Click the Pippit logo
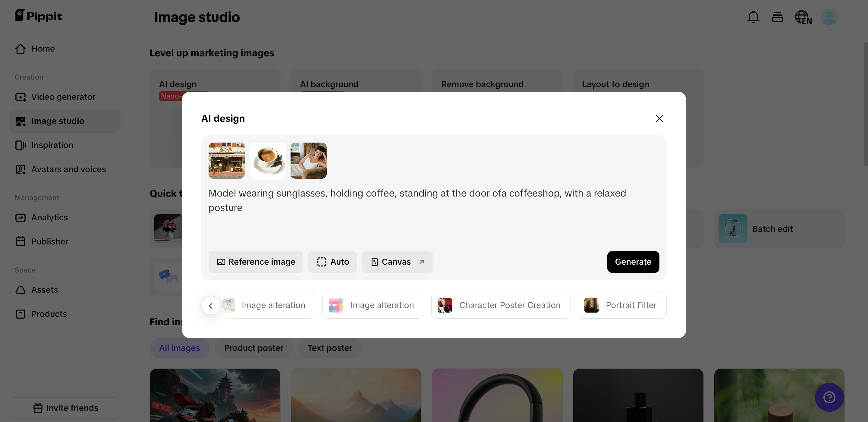The width and height of the screenshot is (868, 422). (39, 16)
